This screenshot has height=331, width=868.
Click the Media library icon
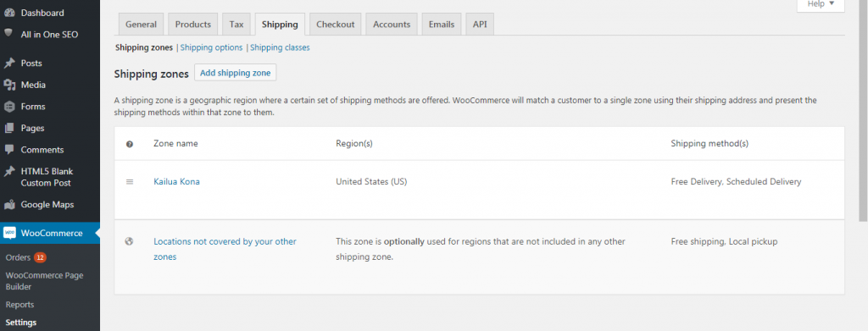click(8, 85)
